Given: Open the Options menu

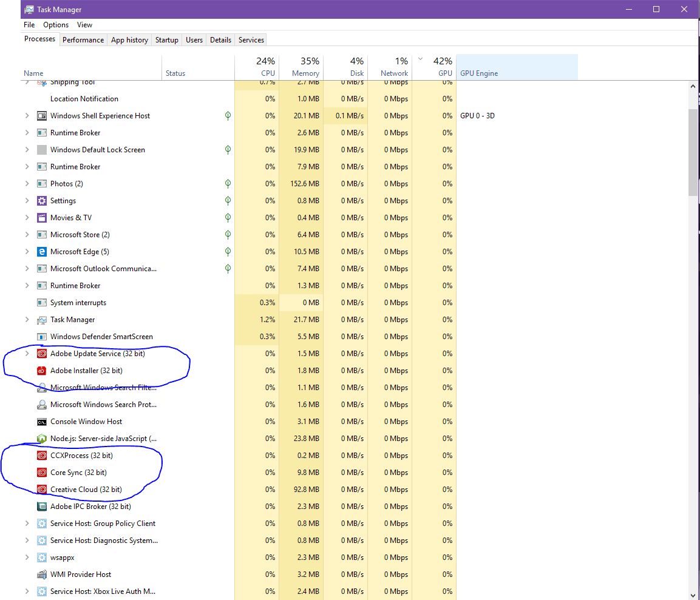Looking at the screenshot, I should [x=56, y=25].
